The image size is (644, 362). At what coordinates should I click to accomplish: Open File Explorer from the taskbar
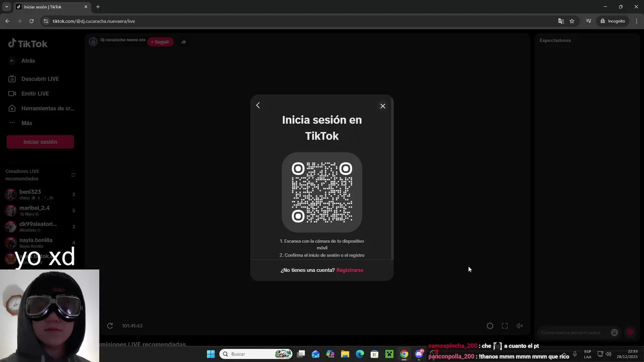[345, 354]
